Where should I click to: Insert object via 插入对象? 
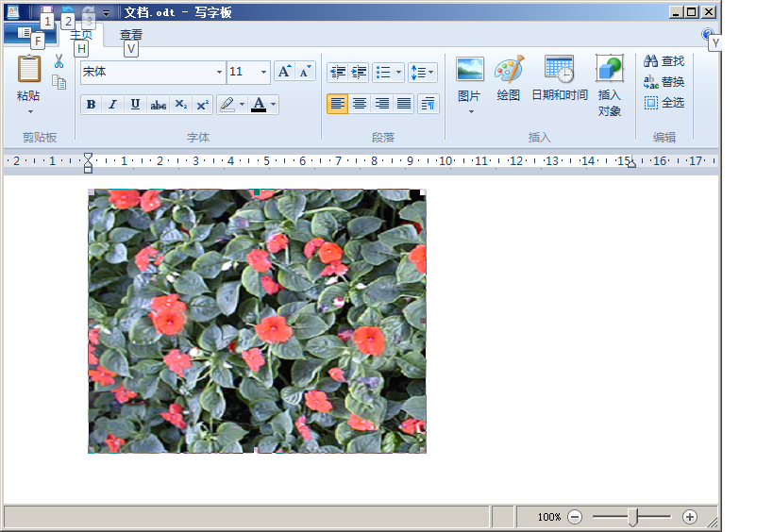610,85
